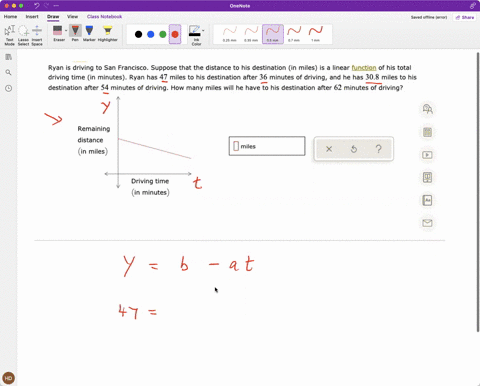This screenshot has height=386, width=480.
Task: Click the HD account avatar
Action: [x=8, y=378]
